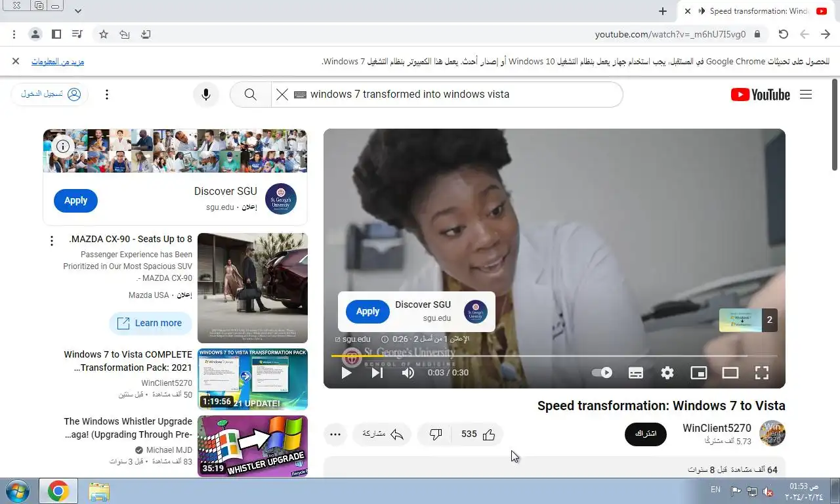Open ad info icon on sidebar banner

(63, 146)
